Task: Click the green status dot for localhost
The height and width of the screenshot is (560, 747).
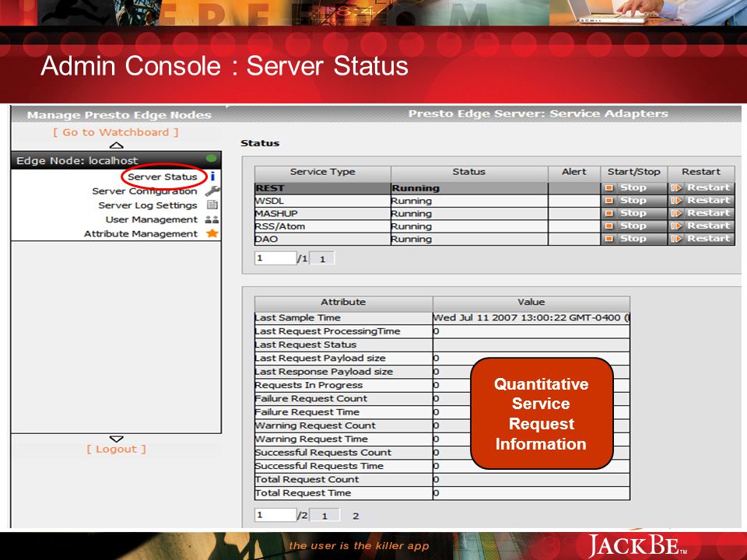Action: pyautogui.click(x=211, y=159)
